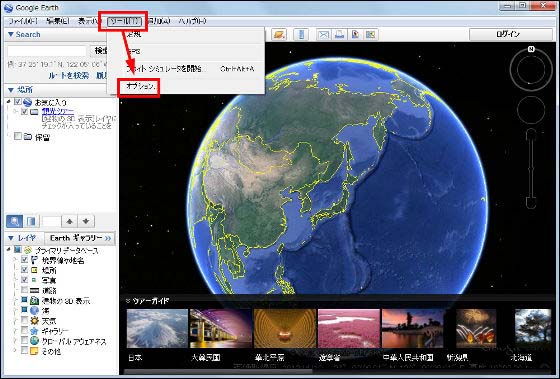
Task: Open the ヘルプ(H) menu
Action: 192,21
